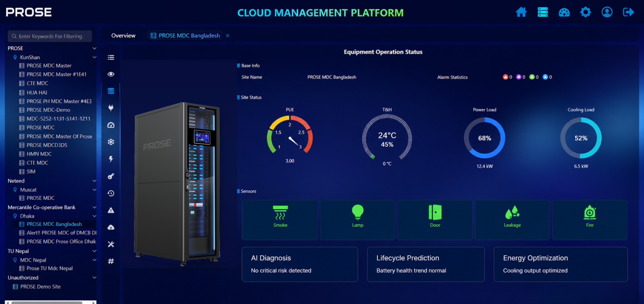Click the site tree horizontal scrollbar

click(x=47, y=302)
